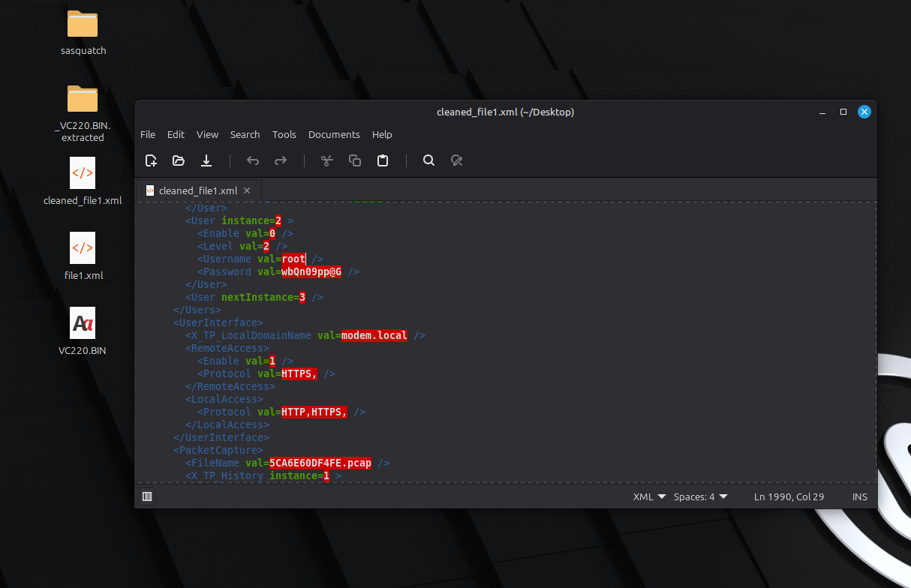Close the text editor window
This screenshot has width=911, height=588.
click(864, 112)
